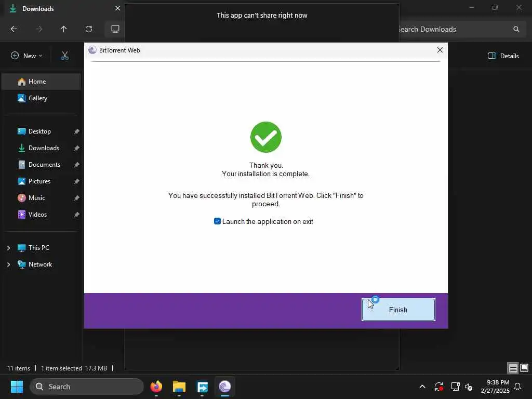Click the 11 items status text
Viewport: 532px width, 399px height.
click(x=19, y=368)
